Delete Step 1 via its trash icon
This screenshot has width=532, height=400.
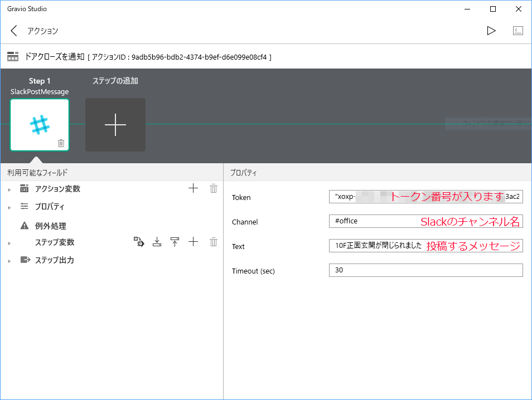(61, 143)
